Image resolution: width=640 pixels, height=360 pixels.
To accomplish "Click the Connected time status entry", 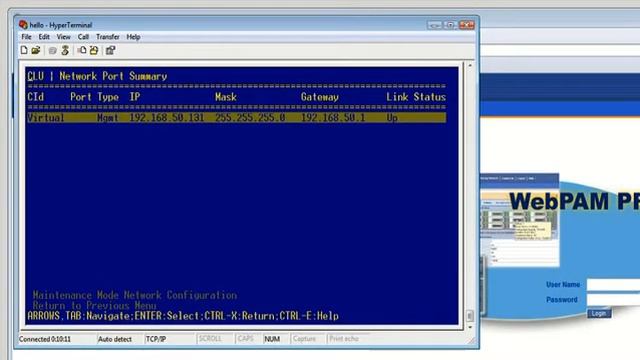I will 45,339.
